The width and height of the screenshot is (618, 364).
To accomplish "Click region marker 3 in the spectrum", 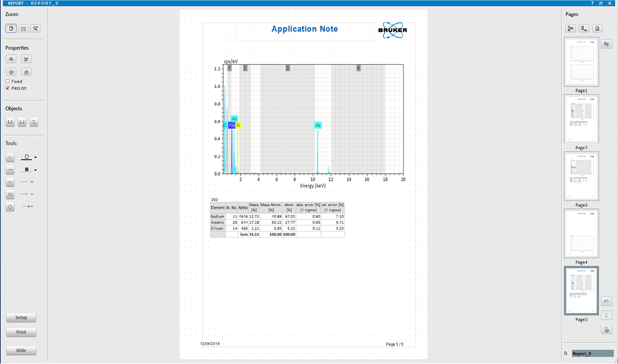I will click(288, 68).
